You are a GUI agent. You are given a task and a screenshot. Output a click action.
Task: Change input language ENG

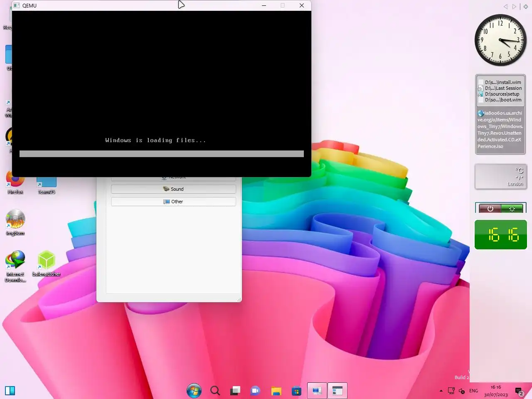coord(473,391)
